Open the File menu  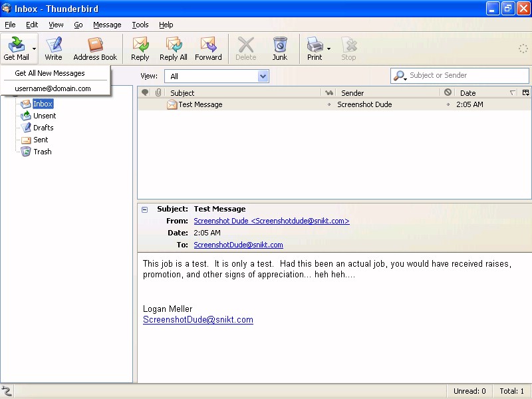pyautogui.click(x=10, y=25)
